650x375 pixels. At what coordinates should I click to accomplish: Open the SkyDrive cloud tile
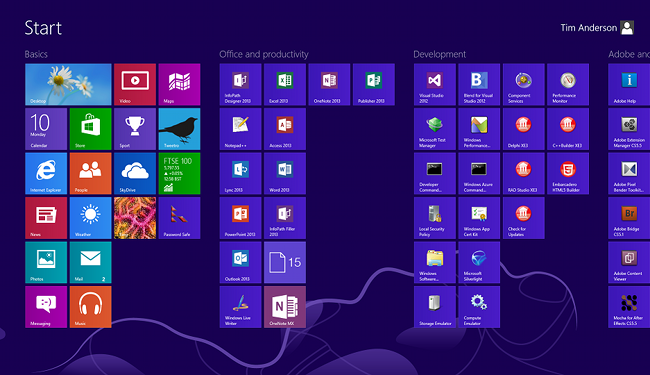click(x=135, y=173)
